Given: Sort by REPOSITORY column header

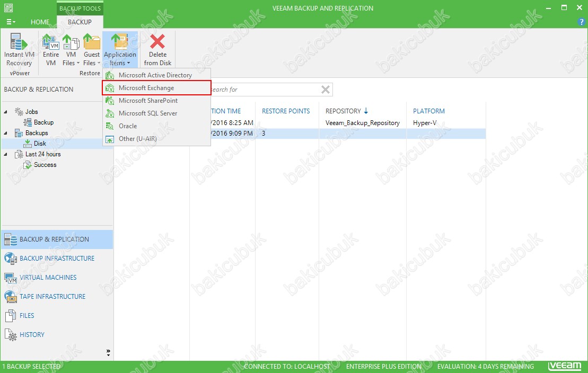Looking at the screenshot, I should [343, 111].
